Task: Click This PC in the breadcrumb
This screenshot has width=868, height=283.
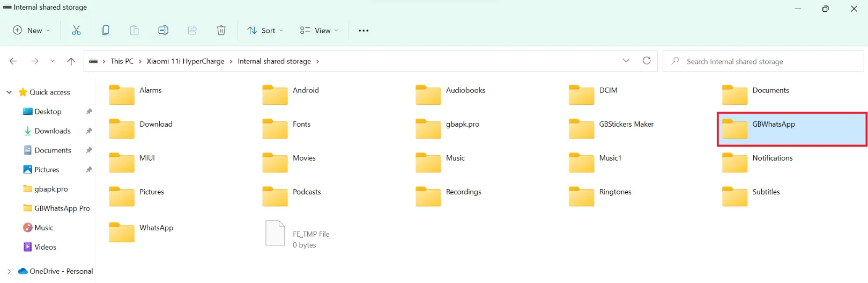Action: click(122, 61)
